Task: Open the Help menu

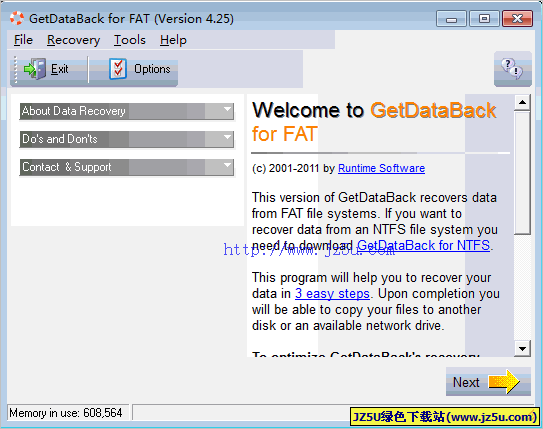Action: (x=173, y=40)
